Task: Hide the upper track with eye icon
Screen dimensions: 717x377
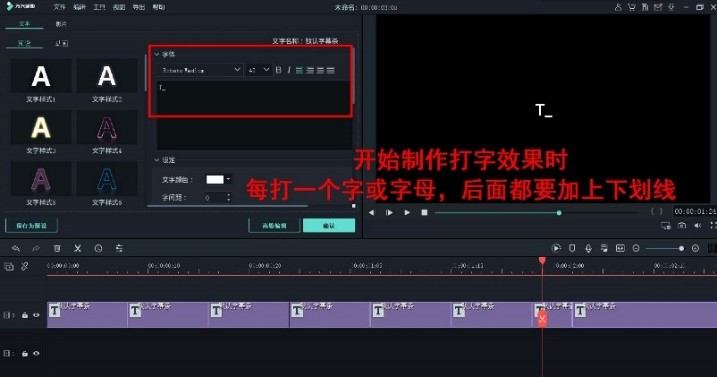Action: [x=36, y=315]
